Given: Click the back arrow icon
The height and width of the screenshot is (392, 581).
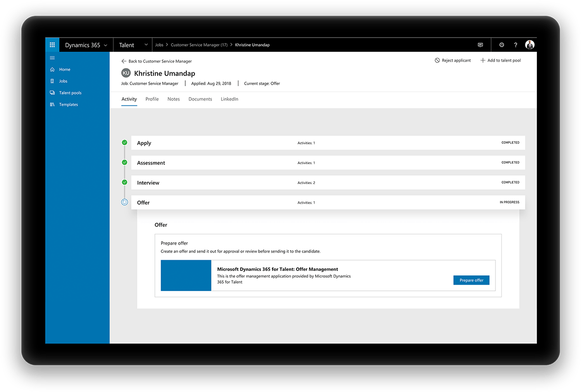Looking at the screenshot, I should 124,61.
